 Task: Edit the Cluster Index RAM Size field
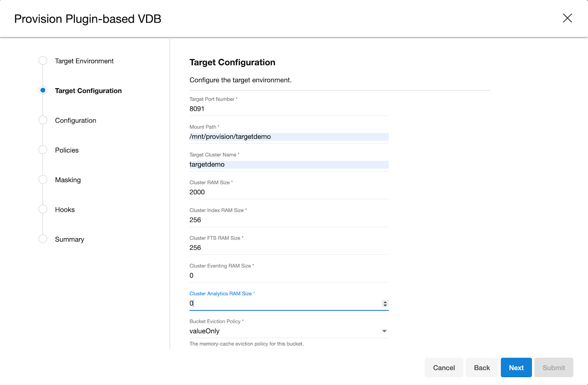(289, 220)
